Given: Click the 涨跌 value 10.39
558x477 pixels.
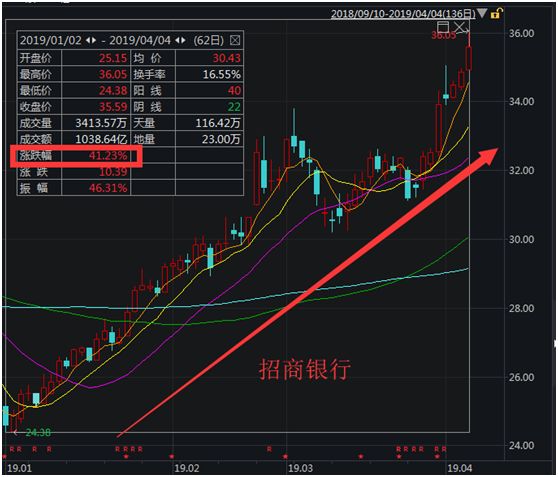Looking at the screenshot, I should tap(113, 172).
